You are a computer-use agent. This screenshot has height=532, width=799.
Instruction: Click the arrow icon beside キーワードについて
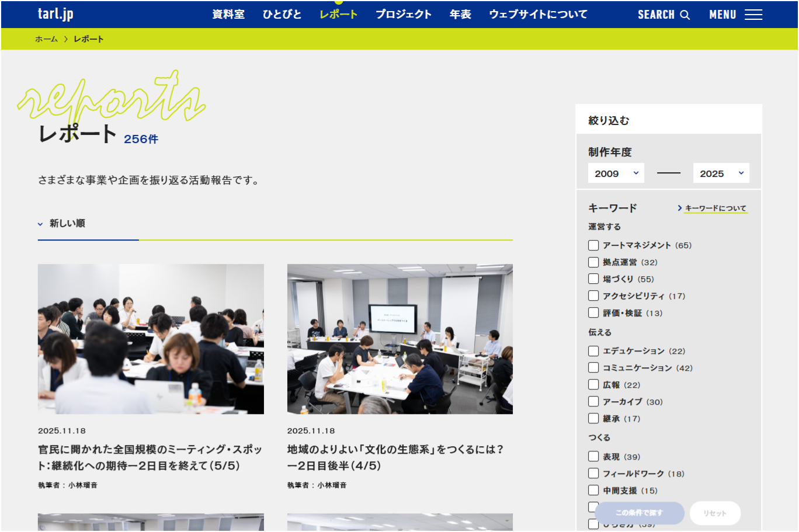click(680, 208)
